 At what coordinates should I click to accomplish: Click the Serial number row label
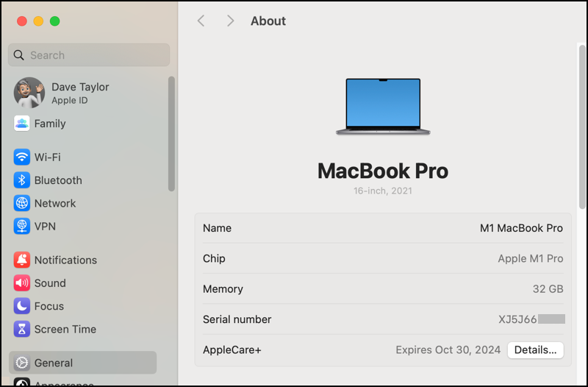237,319
